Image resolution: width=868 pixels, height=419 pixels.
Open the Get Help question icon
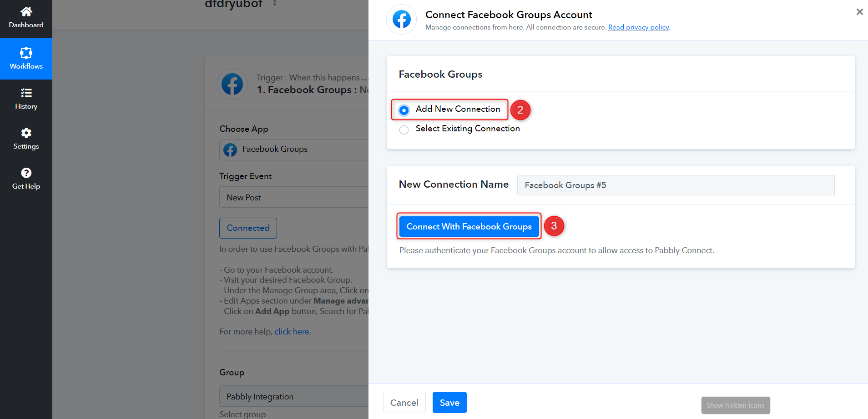26,173
